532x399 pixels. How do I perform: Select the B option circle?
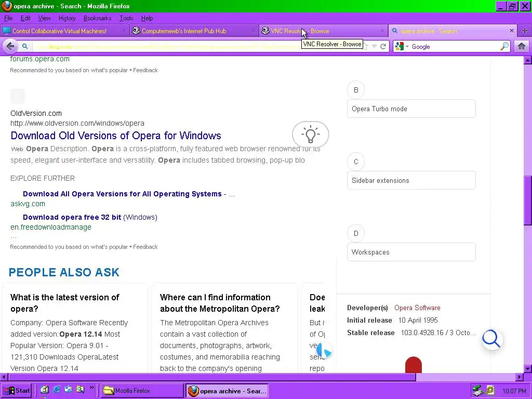pyautogui.click(x=356, y=90)
